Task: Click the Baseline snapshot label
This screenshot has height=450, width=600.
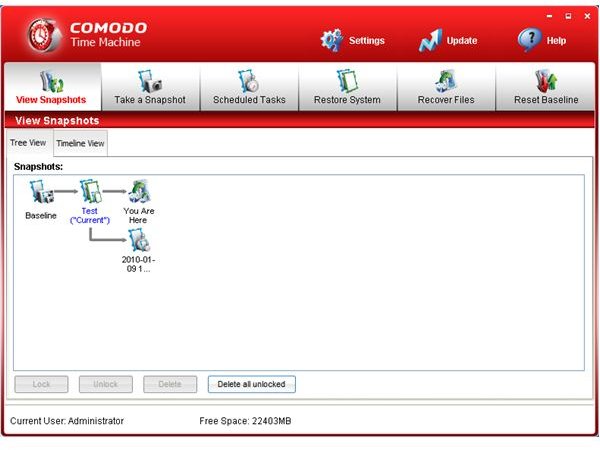Action: 41,215
